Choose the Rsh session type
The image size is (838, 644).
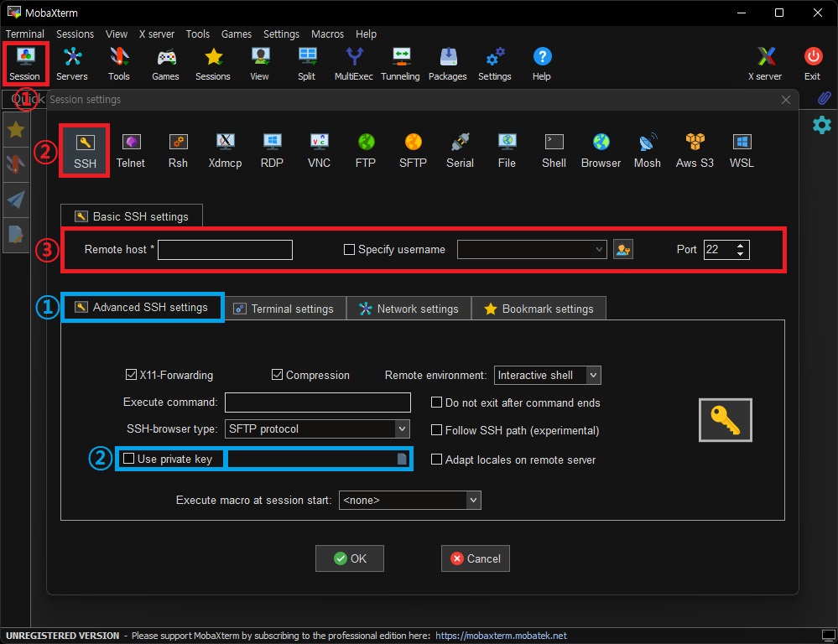pyautogui.click(x=178, y=151)
